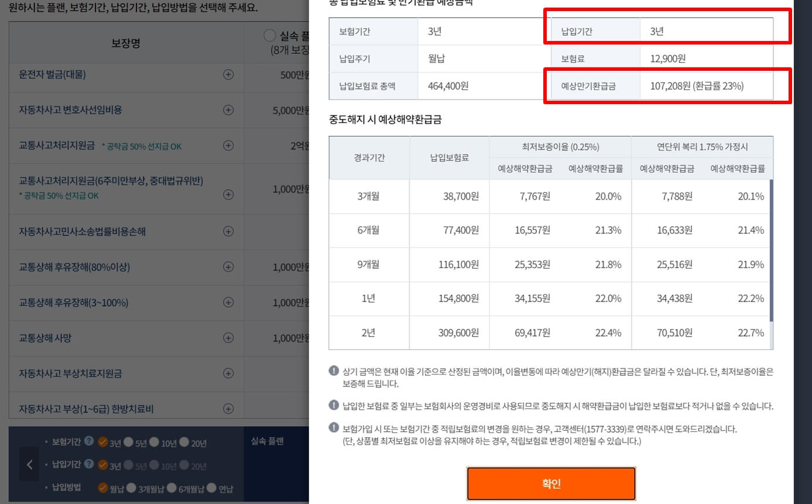Click the 보장명 column header

click(x=126, y=43)
